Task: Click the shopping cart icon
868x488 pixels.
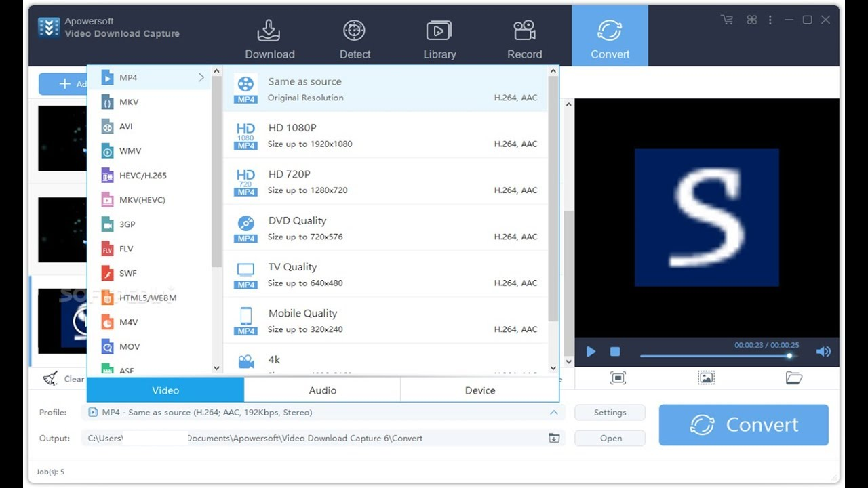Action: click(727, 20)
